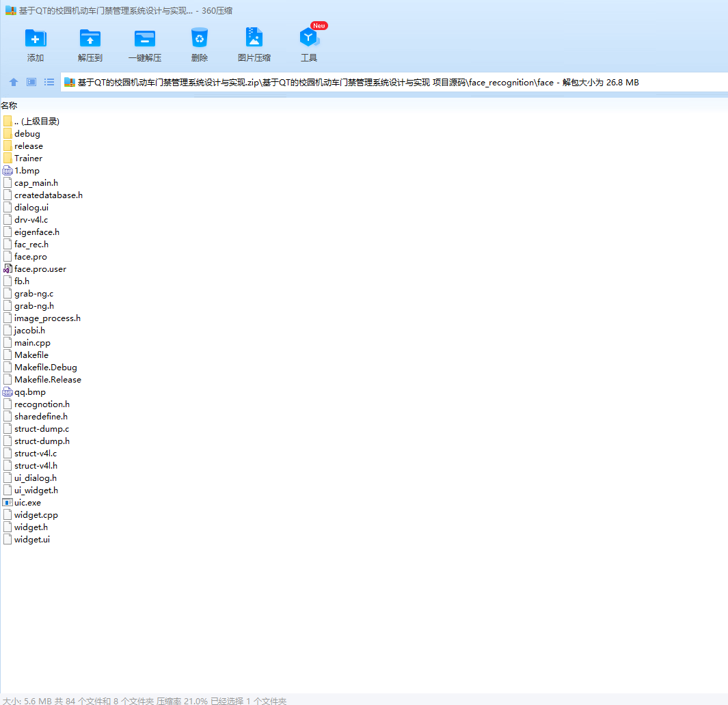
Task: Click the 删除 (Delete) trash icon
Action: click(200, 38)
